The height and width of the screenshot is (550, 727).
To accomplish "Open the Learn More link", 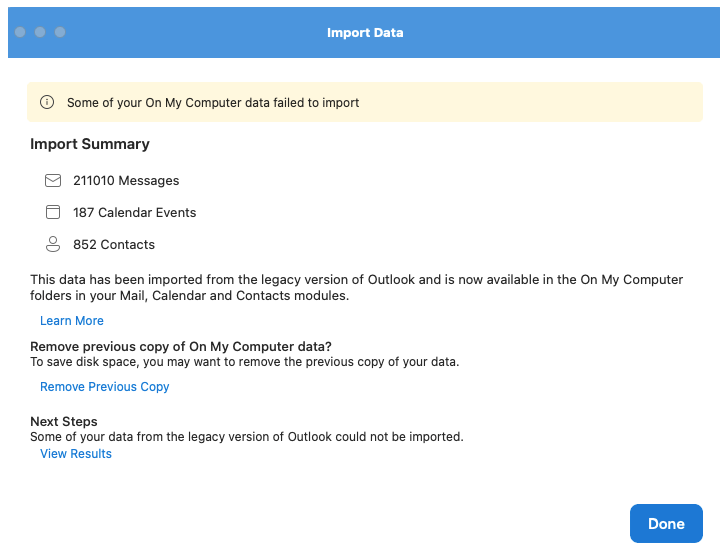I will [x=72, y=321].
